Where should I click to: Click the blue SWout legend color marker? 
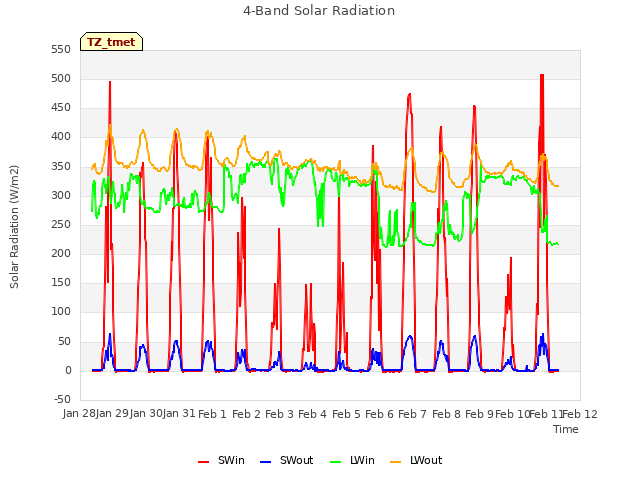(265, 462)
